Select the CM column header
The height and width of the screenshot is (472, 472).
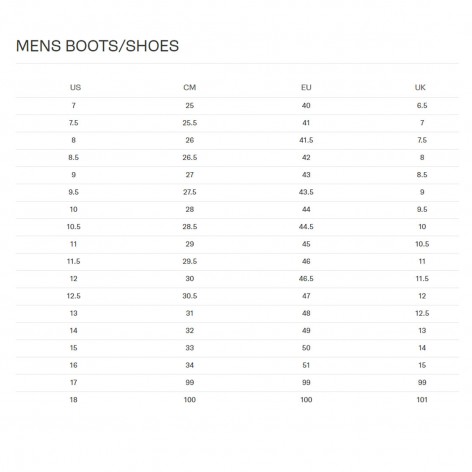[x=190, y=87]
